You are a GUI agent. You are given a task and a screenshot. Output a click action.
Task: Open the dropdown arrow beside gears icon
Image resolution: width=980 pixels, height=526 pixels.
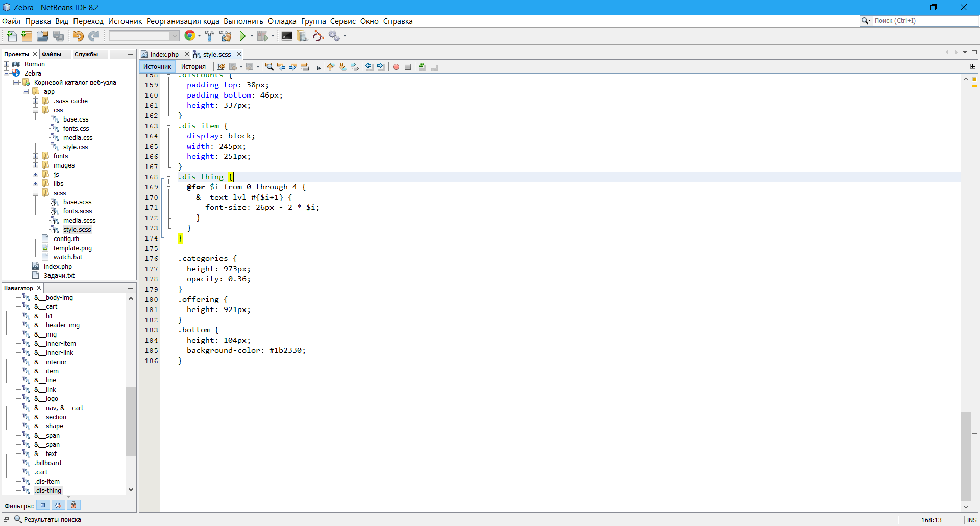coord(345,36)
